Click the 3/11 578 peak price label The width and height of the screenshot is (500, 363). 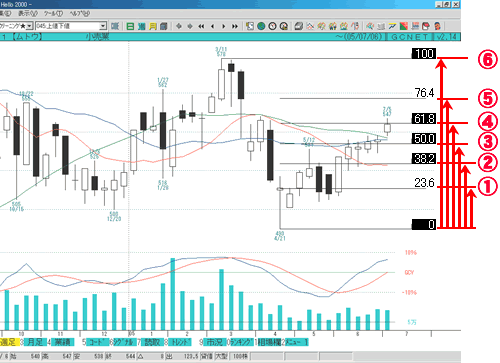point(221,52)
